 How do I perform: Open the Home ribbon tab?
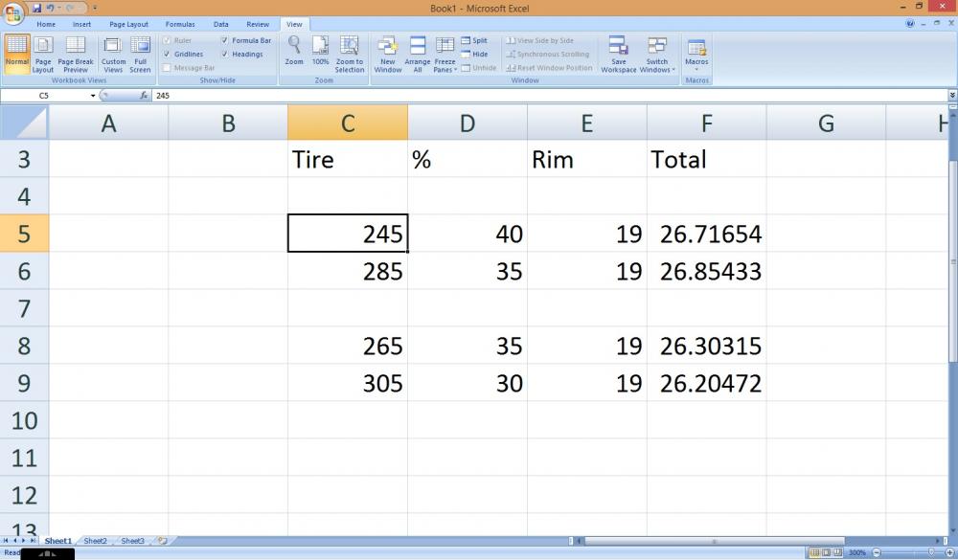pyautogui.click(x=46, y=25)
